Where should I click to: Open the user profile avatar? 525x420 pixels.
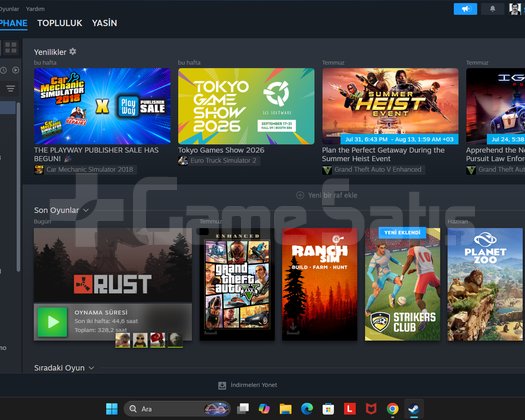coord(515,9)
